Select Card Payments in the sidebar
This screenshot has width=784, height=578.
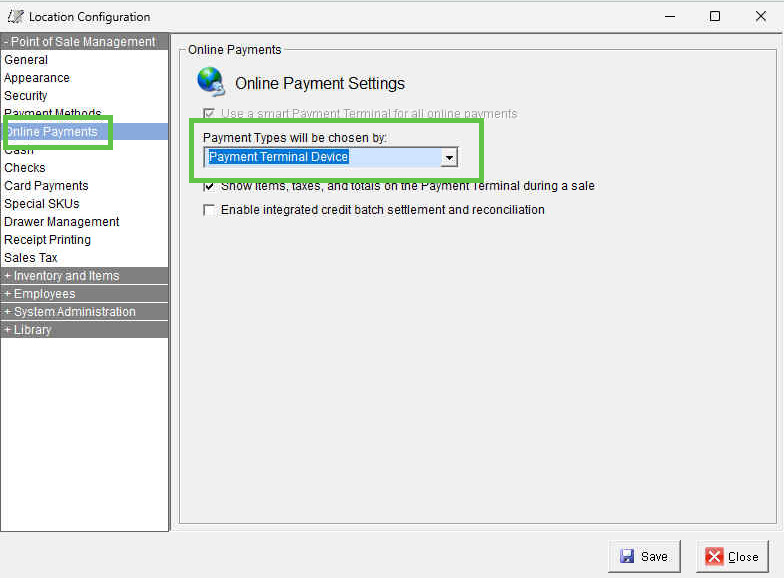(46, 186)
